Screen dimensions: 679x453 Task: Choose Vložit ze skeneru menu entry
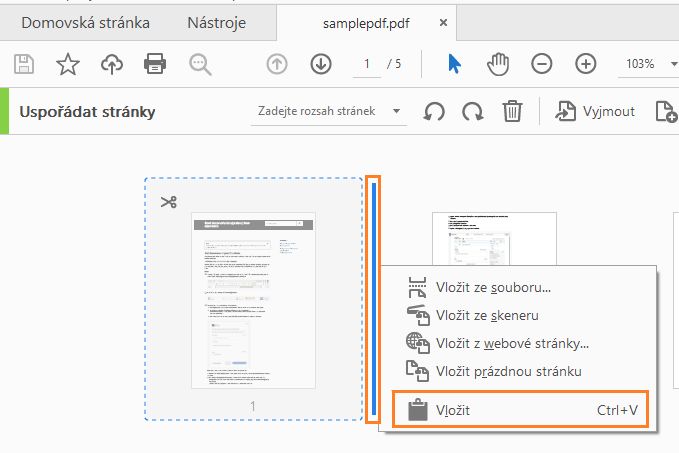point(517,315)
